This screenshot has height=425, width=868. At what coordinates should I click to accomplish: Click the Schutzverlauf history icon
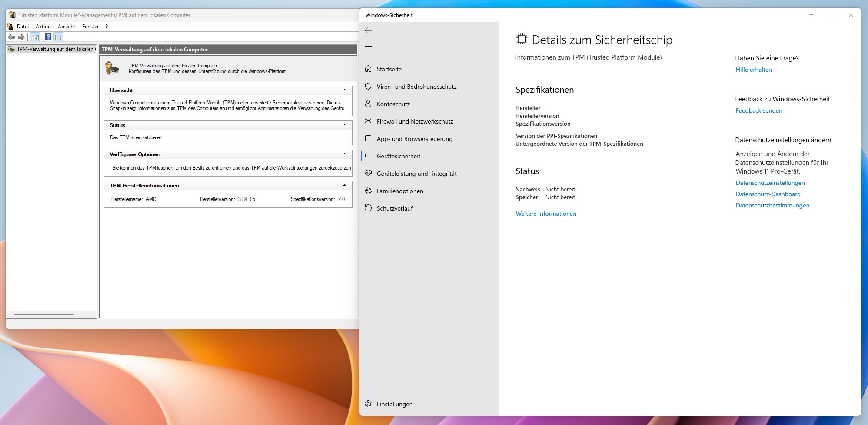[x=368, y=208]
